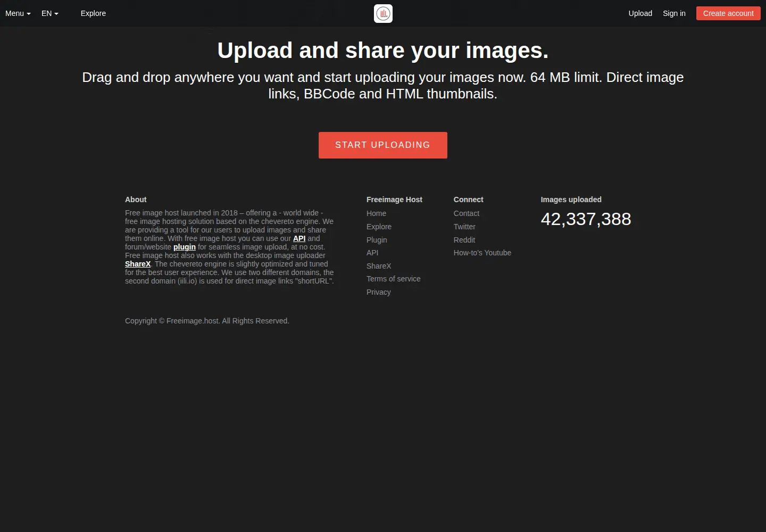The width and height of the screenshot is (766, 532).
Task: Expand the EN language selector
Action: 49,13
